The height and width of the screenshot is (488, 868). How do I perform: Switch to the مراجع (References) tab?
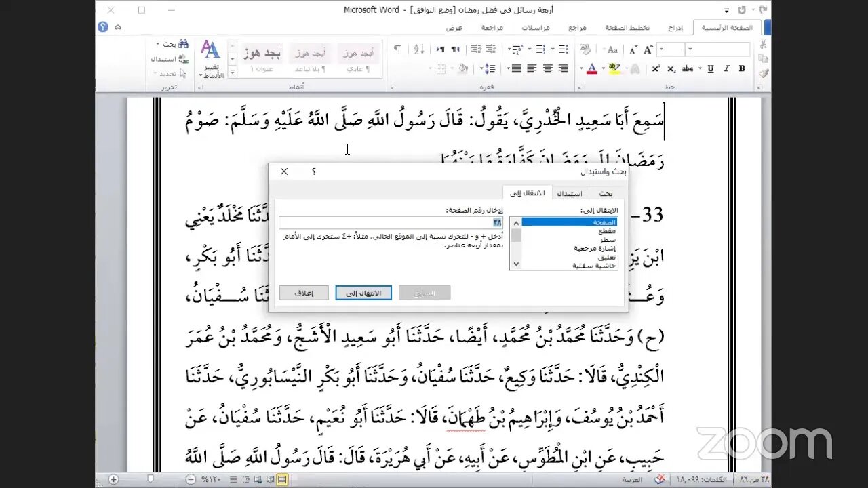click(x=577, y=28)
